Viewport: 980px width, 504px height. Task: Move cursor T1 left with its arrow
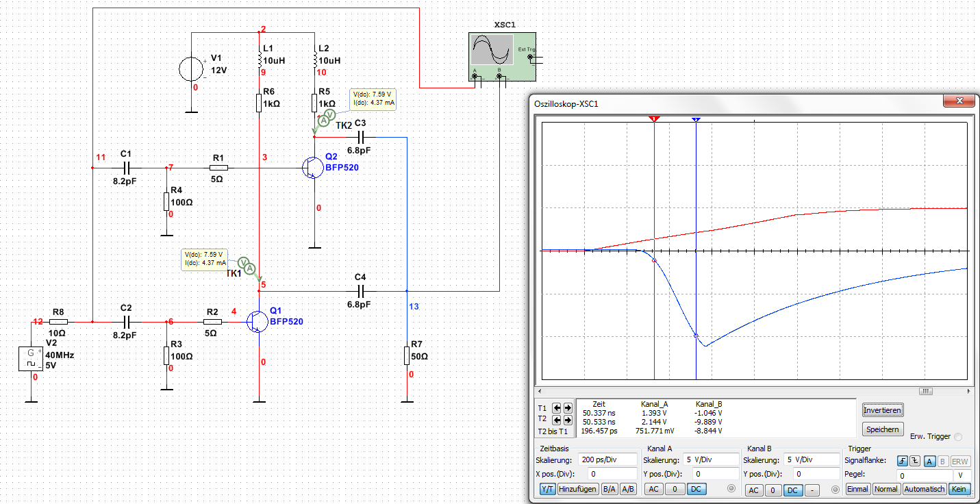pyautogui.click(x=557, y=407)
